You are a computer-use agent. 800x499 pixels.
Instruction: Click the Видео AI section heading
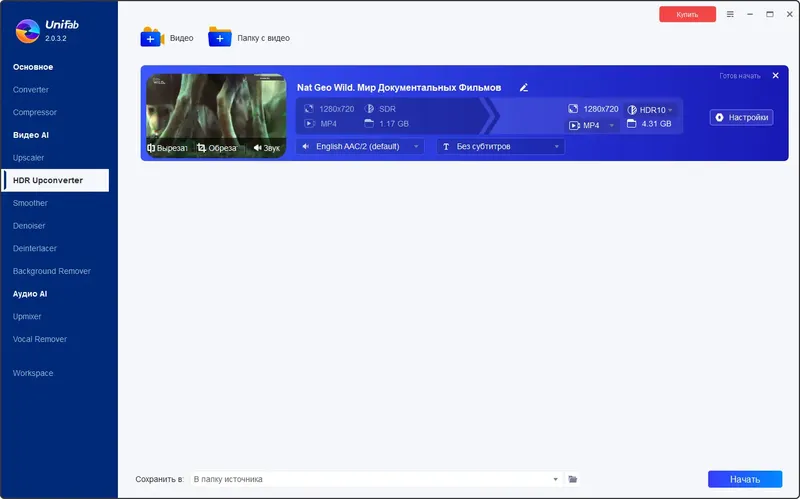[x=31, y=135]
